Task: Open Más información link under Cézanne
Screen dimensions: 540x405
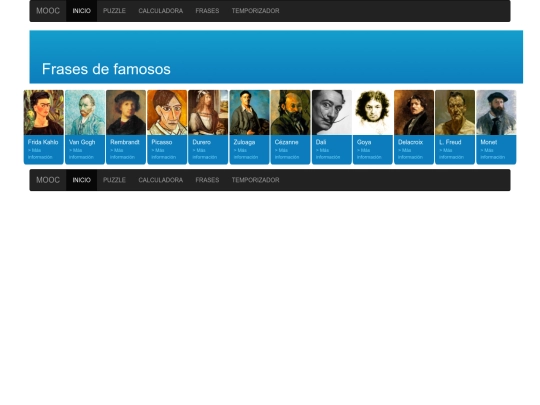Action: tap(287, 154)
